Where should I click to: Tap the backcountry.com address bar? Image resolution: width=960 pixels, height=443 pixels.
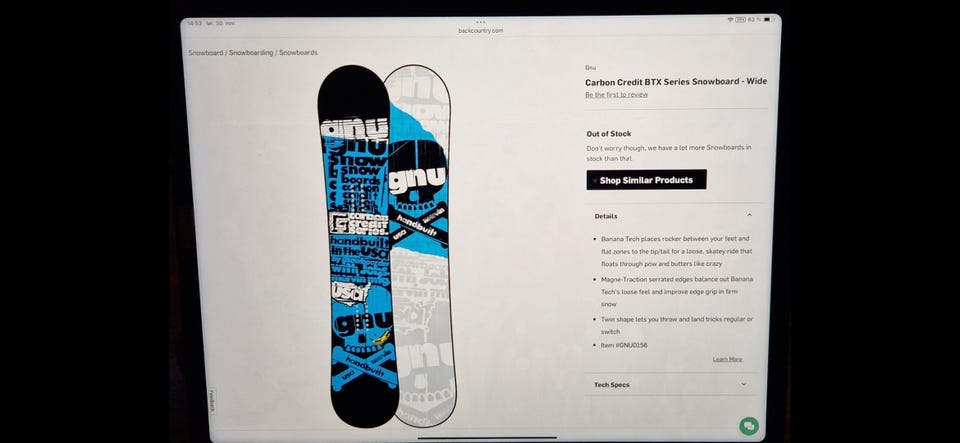point(481,31)
